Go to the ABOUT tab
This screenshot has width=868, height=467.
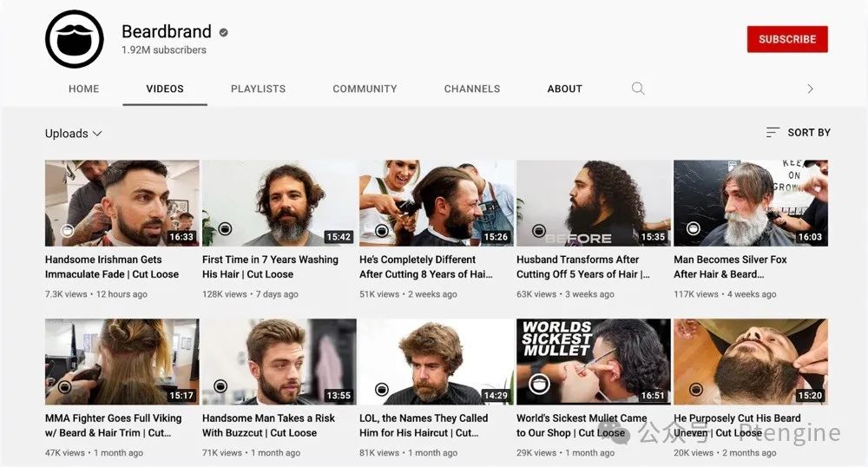pos(564,89)
